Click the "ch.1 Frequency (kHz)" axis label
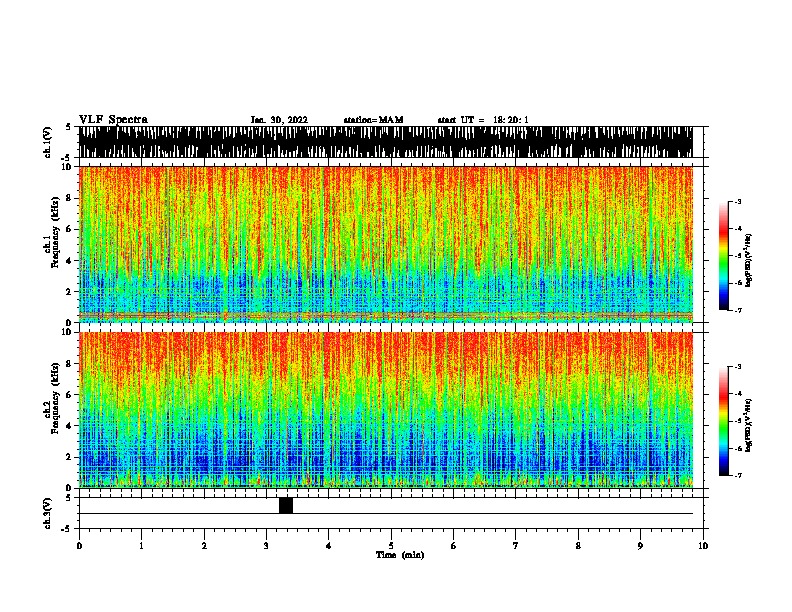The image size is (792, 612). (52, 232)
